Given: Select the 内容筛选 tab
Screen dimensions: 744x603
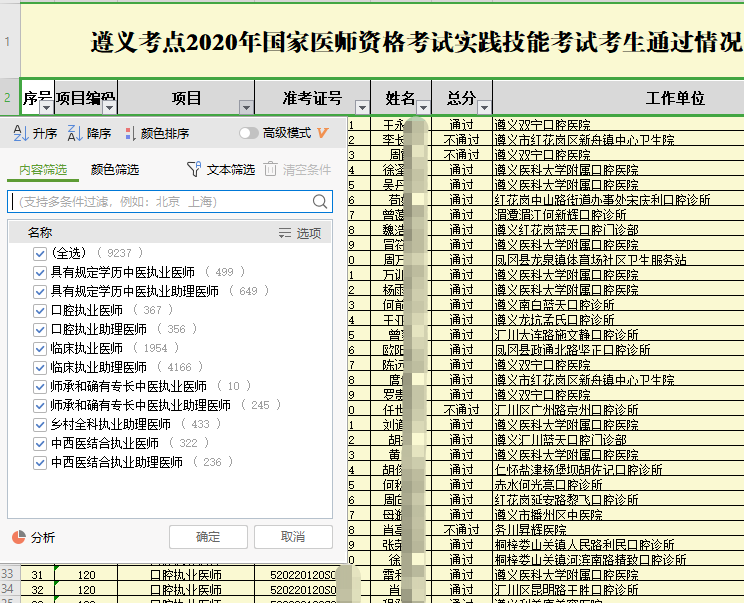Looking at the screenshot, I should (43, 170).
